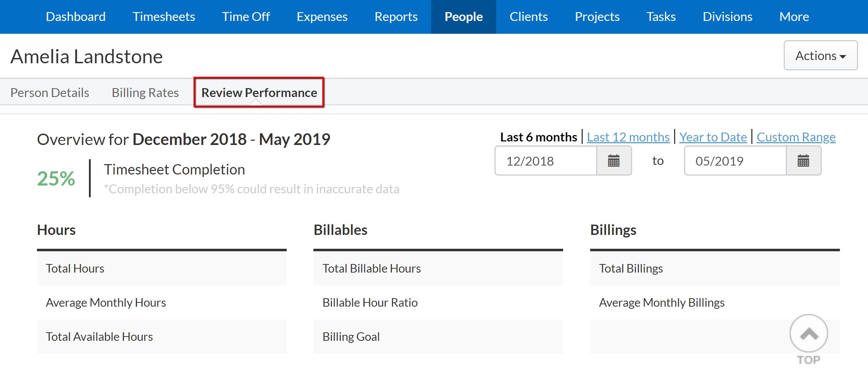The height and width of the screenshot is (387, 868).
Task: Select the Billing Goal row
Action: [438, 337]
